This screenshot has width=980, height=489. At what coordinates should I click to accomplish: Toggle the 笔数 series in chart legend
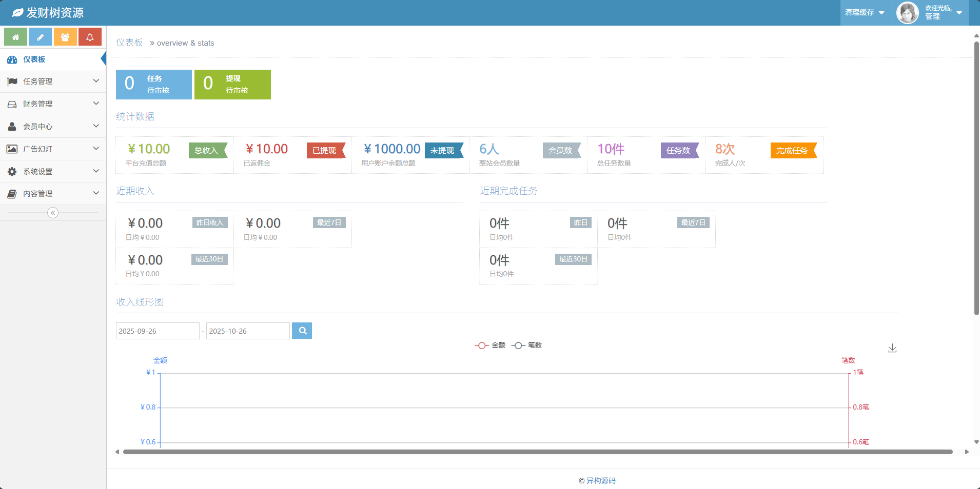(x=527, y=345)
